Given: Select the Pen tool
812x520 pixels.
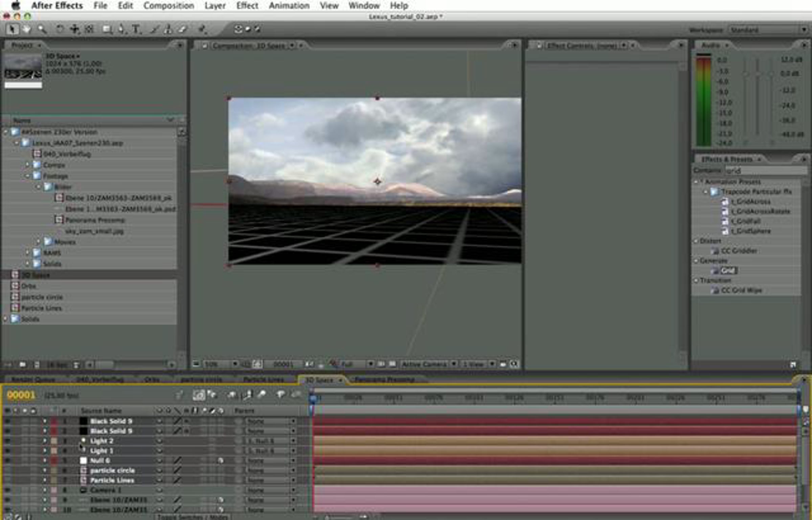Looking at the screenshot, I should [121, 29].
